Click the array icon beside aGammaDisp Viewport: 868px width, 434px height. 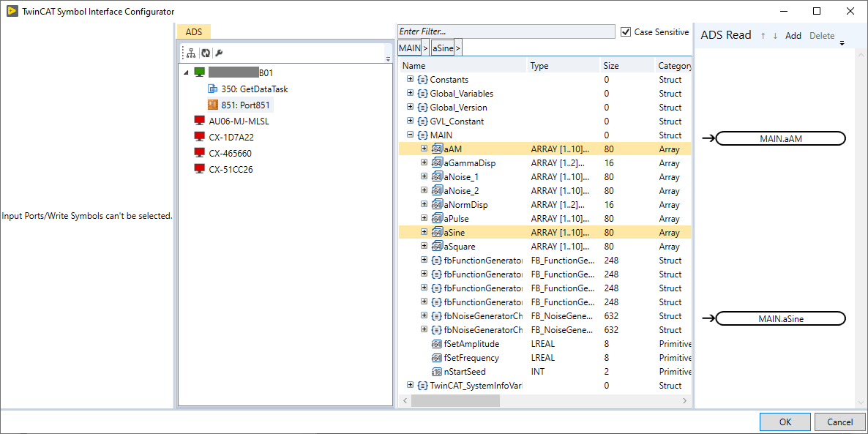(x=437, y=162)
